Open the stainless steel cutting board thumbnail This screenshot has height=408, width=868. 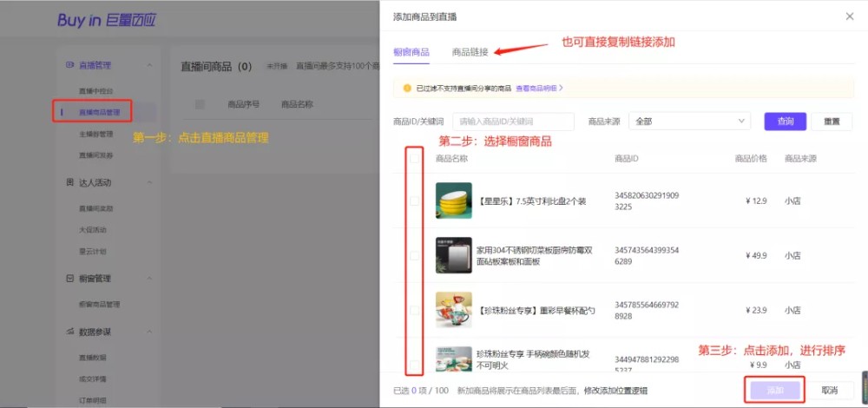(x=453, y=255)
